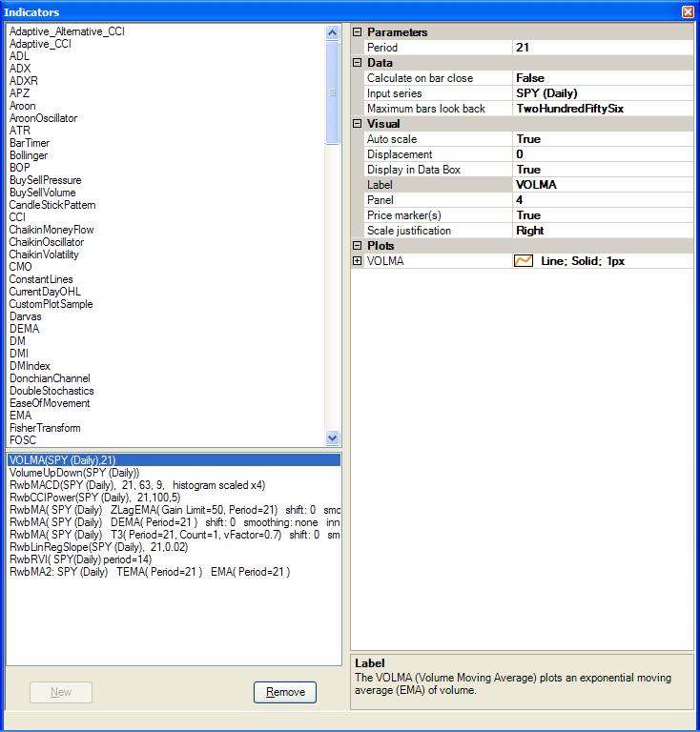Viewport: 700px width, 732px height.
Task: Select the DoubleStochastics indicator
Action: [x=51, y=391]
